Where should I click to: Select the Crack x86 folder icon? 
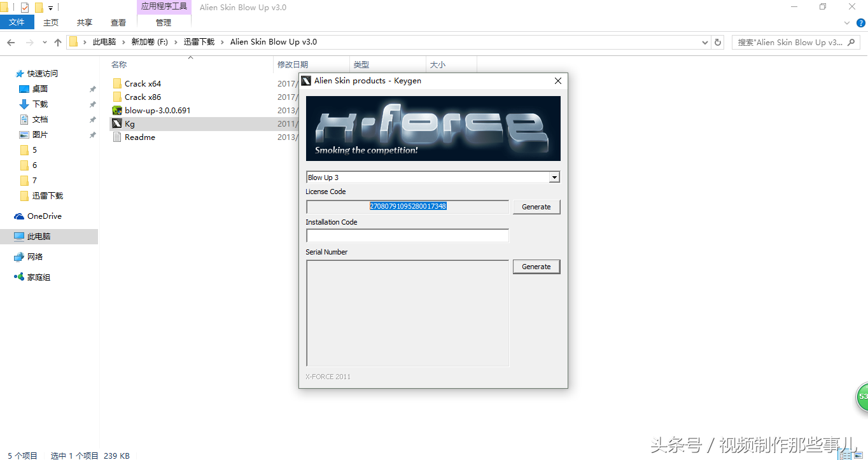tap(117, 97)
